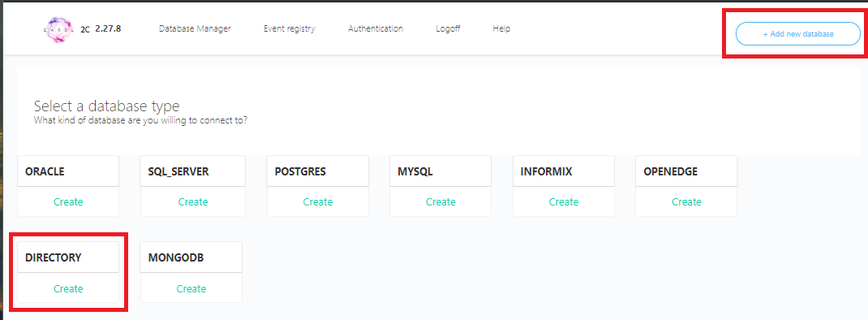Create an OPENEDGE database connection

pyautogui.click(x=686, y=202)
